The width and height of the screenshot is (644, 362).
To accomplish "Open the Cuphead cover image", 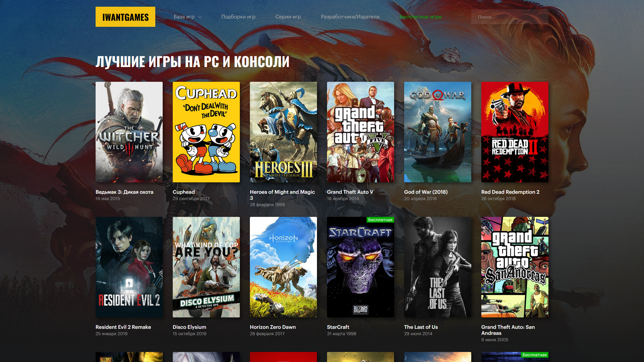I will coord(206,132).
